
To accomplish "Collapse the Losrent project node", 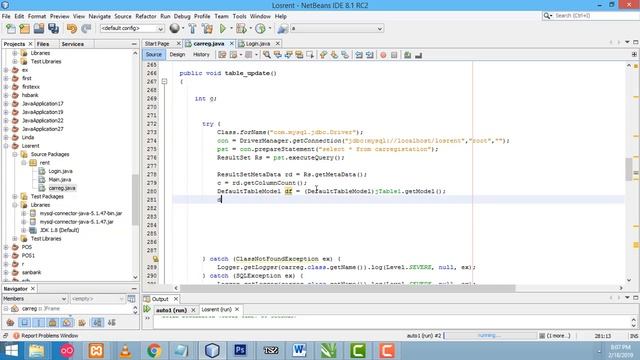I will coord(6,146).
